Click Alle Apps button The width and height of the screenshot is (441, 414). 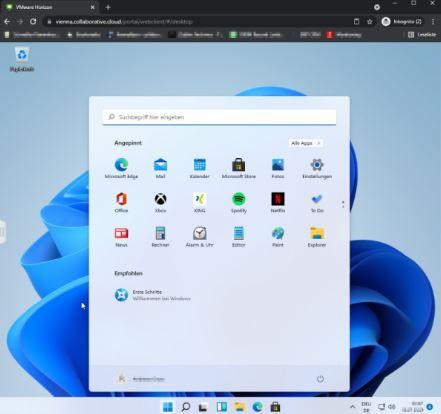(306, 143)
